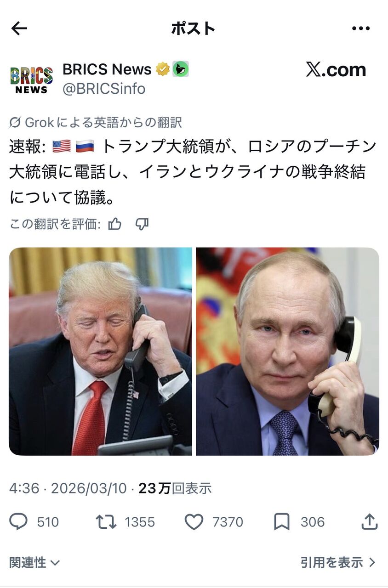The height and width of the screenshot is (588, 388).
Task: Rate translation with thumbs up
Action: pyautogui.click(x=115, y=224)
